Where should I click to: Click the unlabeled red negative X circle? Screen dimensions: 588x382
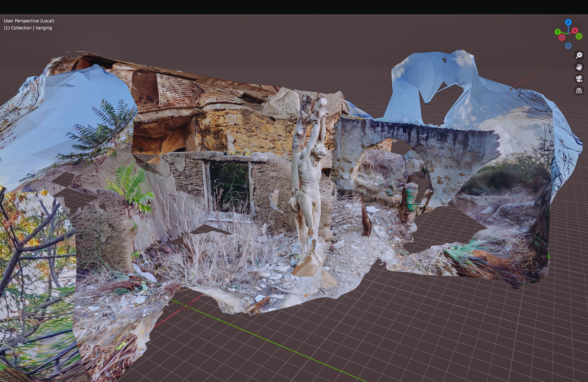[562, 38]
